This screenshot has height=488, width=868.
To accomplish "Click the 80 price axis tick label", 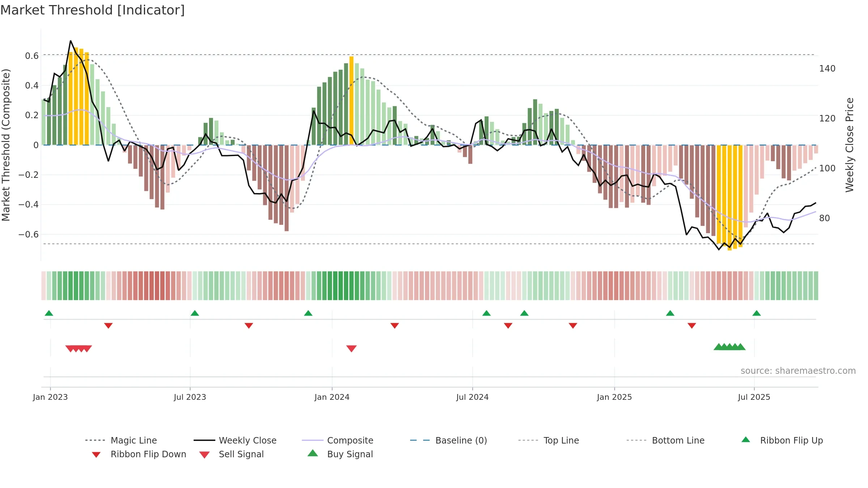I will pyautogui.click(x=825, y=218).
